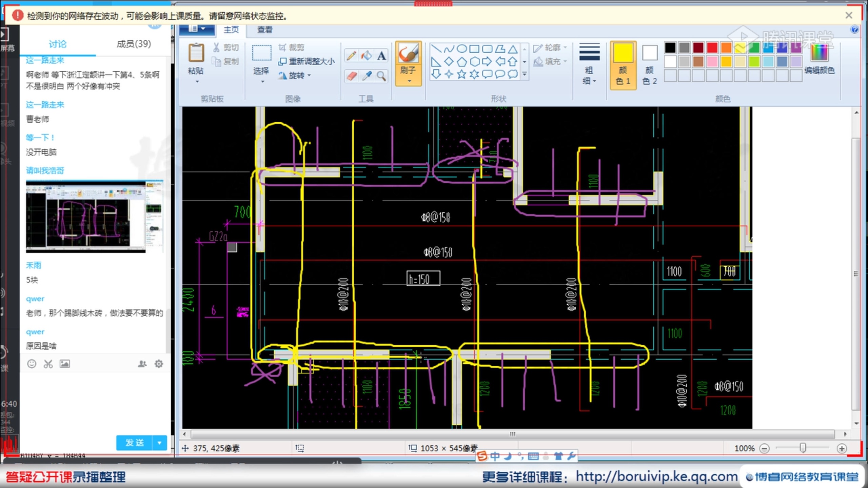Open the Paint file menu dropdown button
The width and height of the screenshot is (868, 488).
pos(197,29)
